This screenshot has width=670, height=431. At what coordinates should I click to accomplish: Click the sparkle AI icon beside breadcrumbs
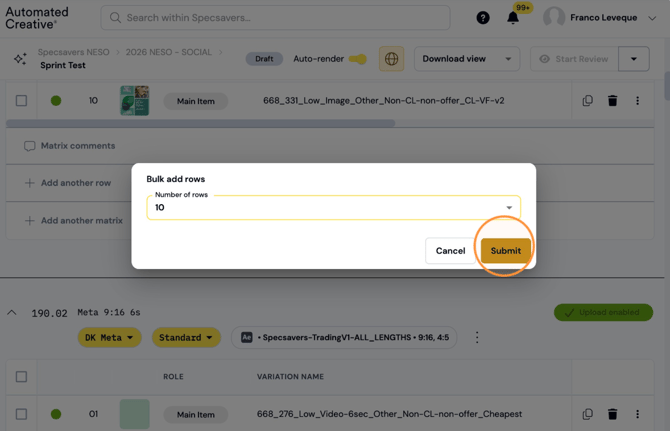[20, 59]
